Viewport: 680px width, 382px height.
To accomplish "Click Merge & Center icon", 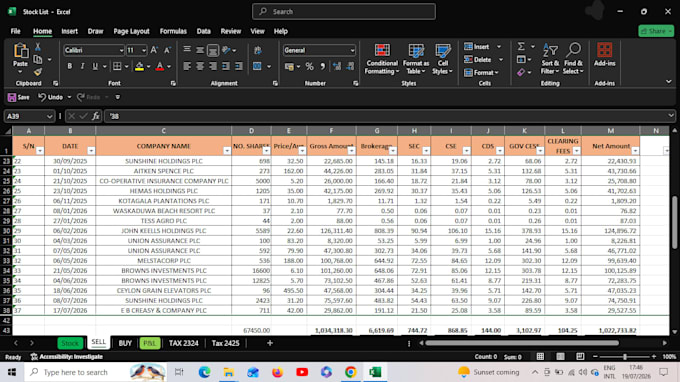I will [257, 66].
